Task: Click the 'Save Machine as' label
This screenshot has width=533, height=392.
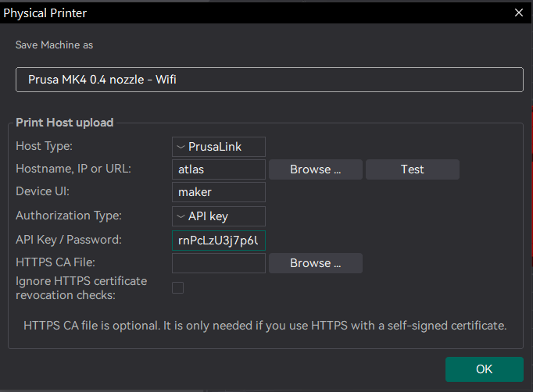Action: [x=54, y=45]
